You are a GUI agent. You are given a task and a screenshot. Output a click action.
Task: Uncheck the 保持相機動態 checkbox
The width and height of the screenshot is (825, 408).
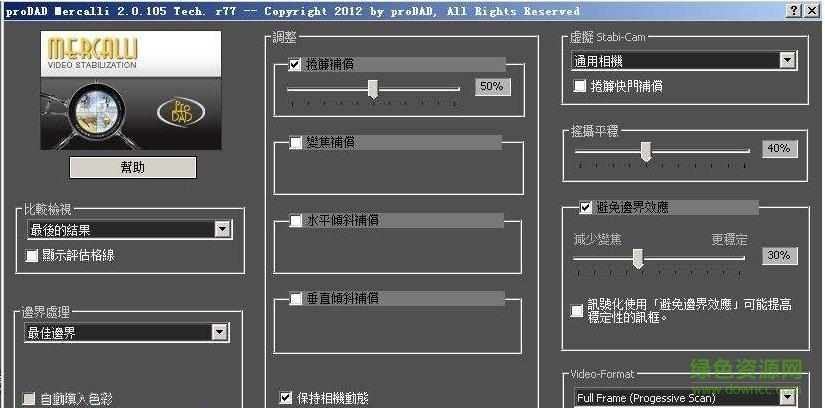pyautogui.click(x=285, y=397)
